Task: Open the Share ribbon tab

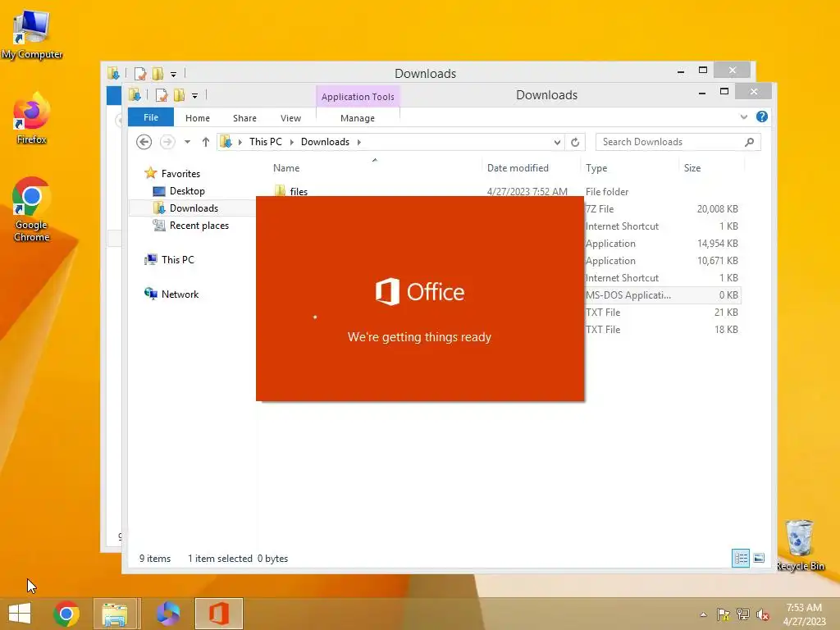Action: [x=244, y=118]
